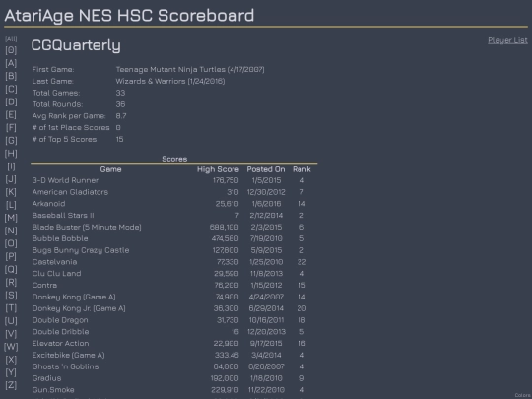Filter players by letter [X]
This screenshot has height=399, width=532.
[x=11, y=360]
